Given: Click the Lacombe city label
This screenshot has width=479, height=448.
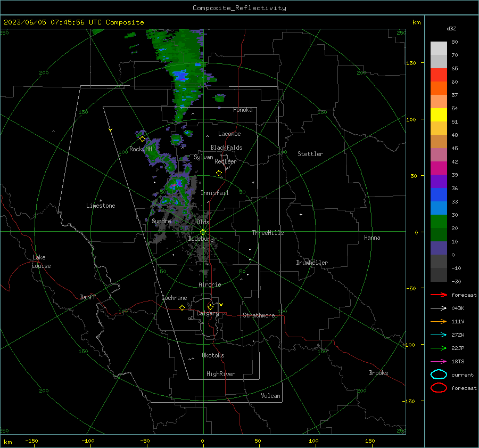Looking at the screenshot, I should point(229,134).
